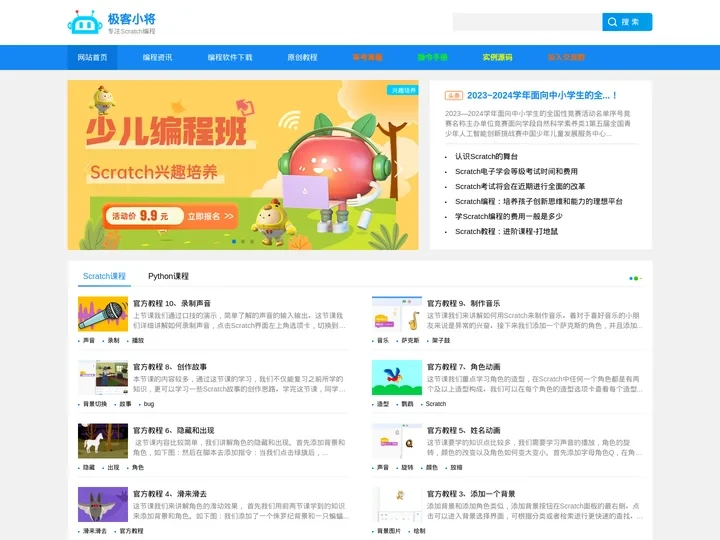Open the thumbnail for 官方教程 5 姓名动画

click(x=397, y=441)
